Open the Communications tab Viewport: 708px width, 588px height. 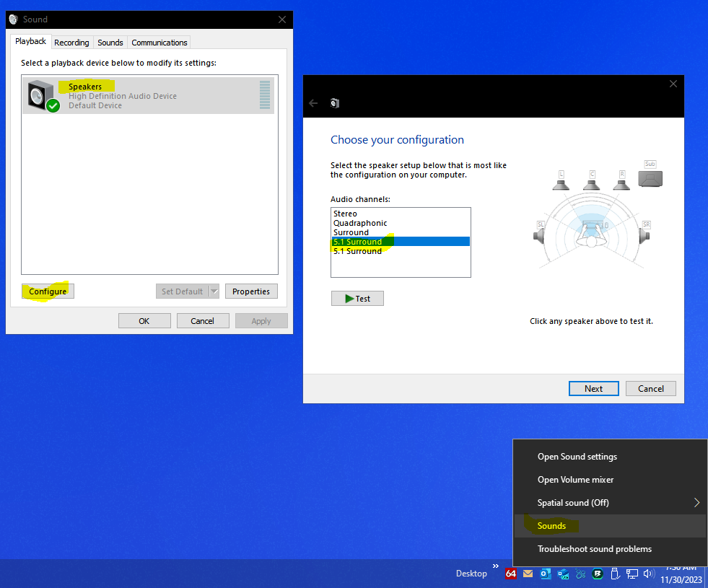[159, 43]
